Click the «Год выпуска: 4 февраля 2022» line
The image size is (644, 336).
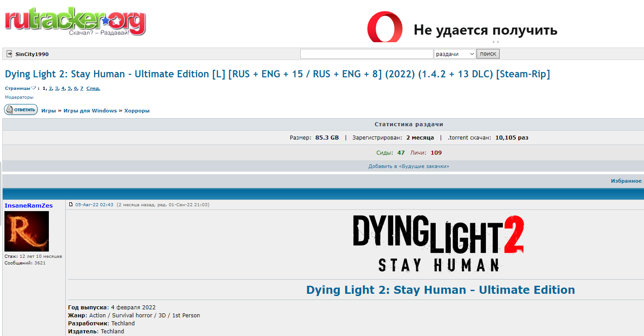click(112, 308)
